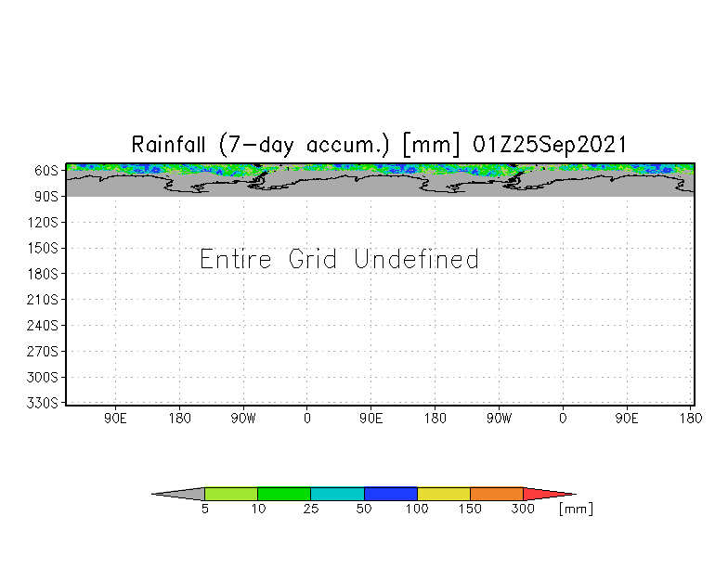Viewport: 728px width, 568px height.
Task: Select the cyan 25-50 mm swatch
Action: pos(338,494)
